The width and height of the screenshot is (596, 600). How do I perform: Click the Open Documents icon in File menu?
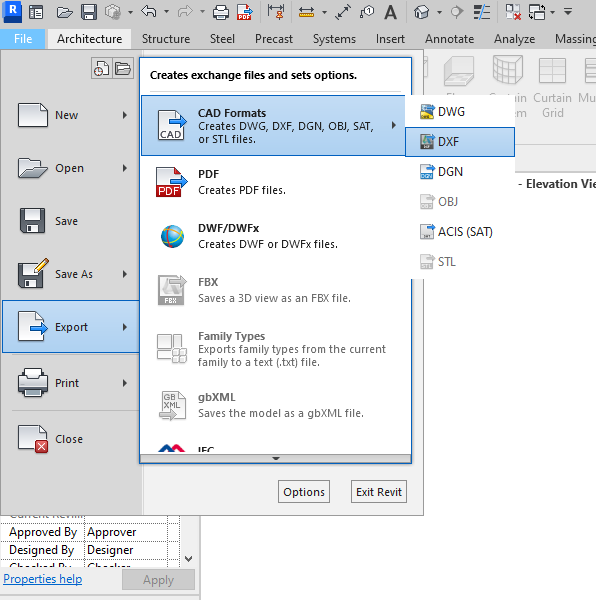click(x=123, y=68)
